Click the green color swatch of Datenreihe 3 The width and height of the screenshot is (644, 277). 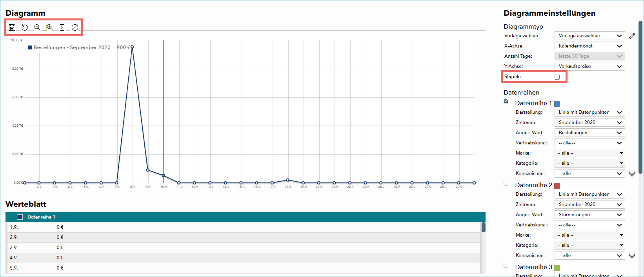tap(557, 268)
